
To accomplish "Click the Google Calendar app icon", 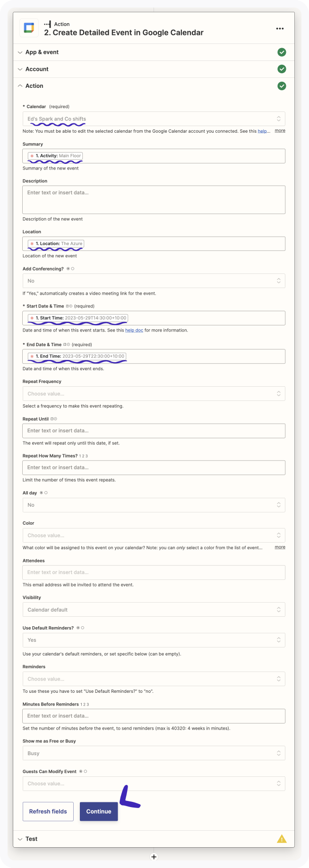I will tap(29, 28).
